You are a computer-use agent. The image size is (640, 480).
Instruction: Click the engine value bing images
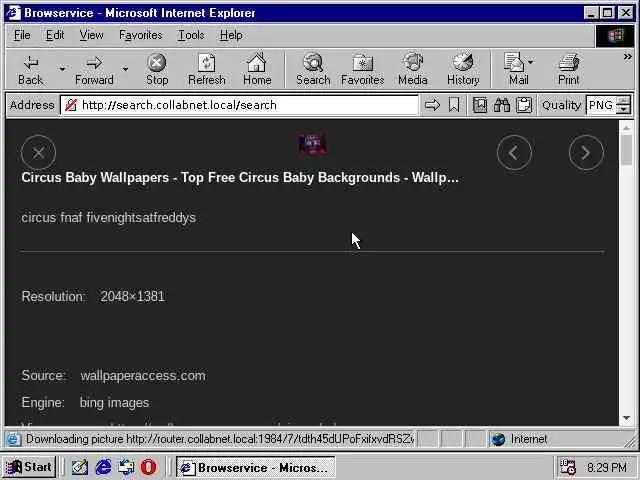(114, 403)
